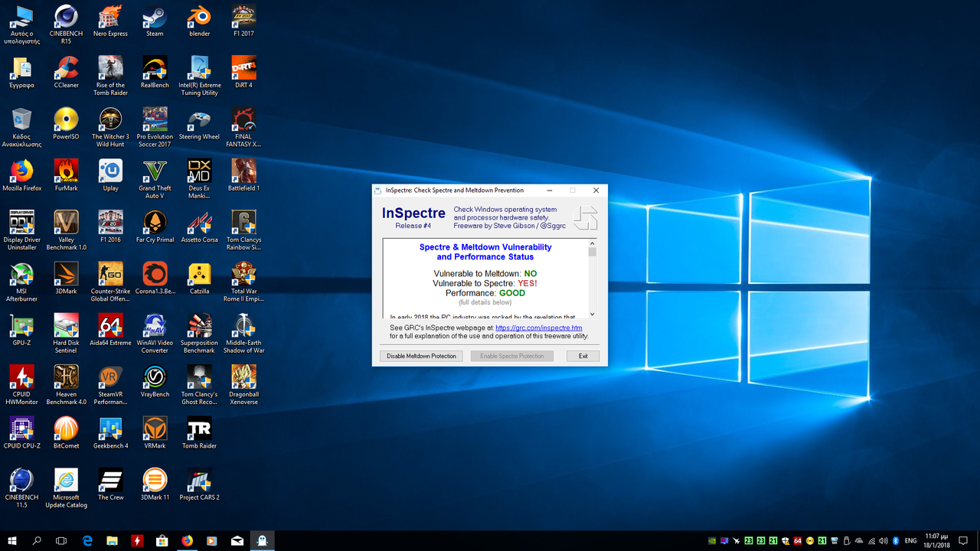This screenshot has width=980, height=551.
Task: Select the Recycle Bin desktop icon
Action: coord(22,127)
